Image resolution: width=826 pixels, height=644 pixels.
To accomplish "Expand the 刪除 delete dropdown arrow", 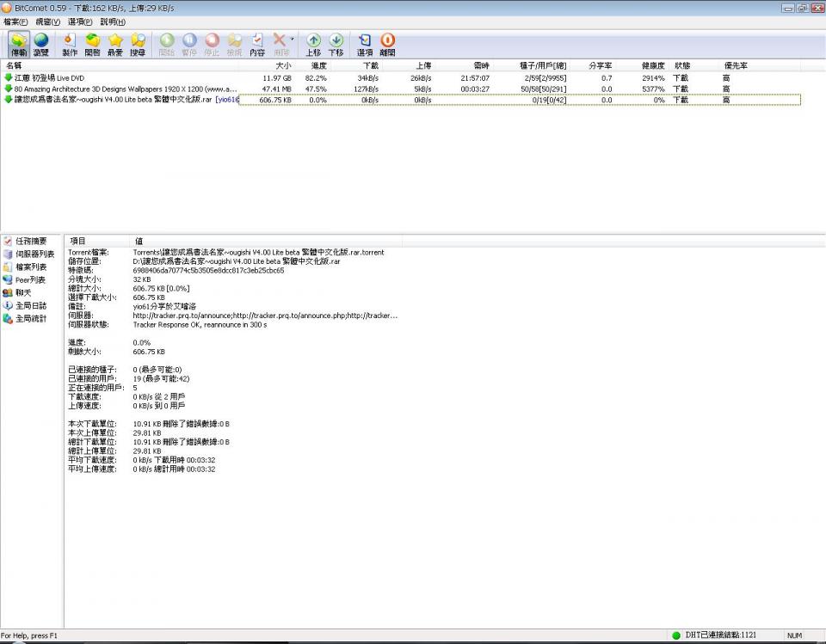I will tap(292, 40).
